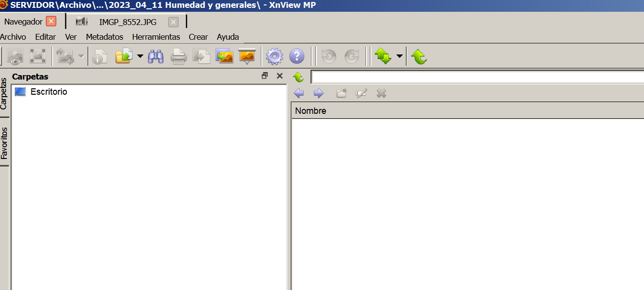The image size is (644, 290).
Task: Click the Export image icon
Action: [x=201, y=56]
